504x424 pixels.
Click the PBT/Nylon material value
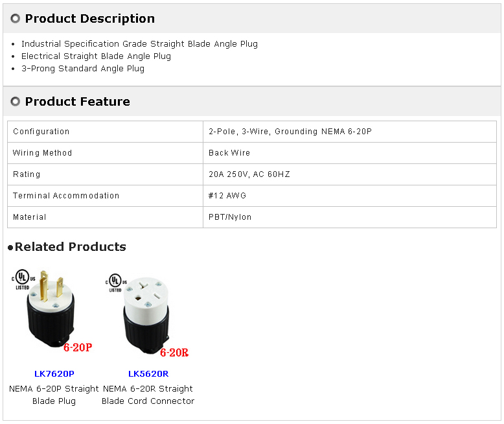point(230,217)
